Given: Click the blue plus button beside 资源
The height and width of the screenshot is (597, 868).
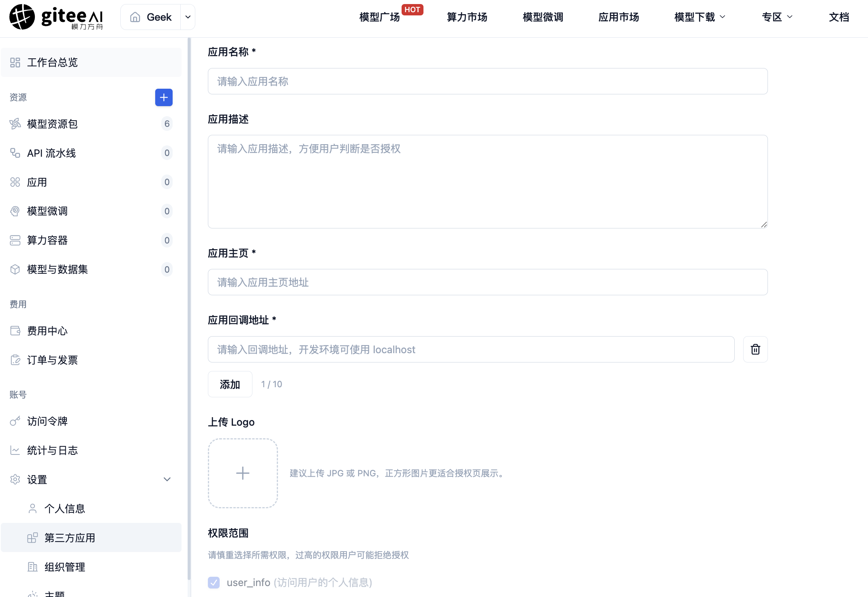Looking at the screenshot, I should [164, 97].
